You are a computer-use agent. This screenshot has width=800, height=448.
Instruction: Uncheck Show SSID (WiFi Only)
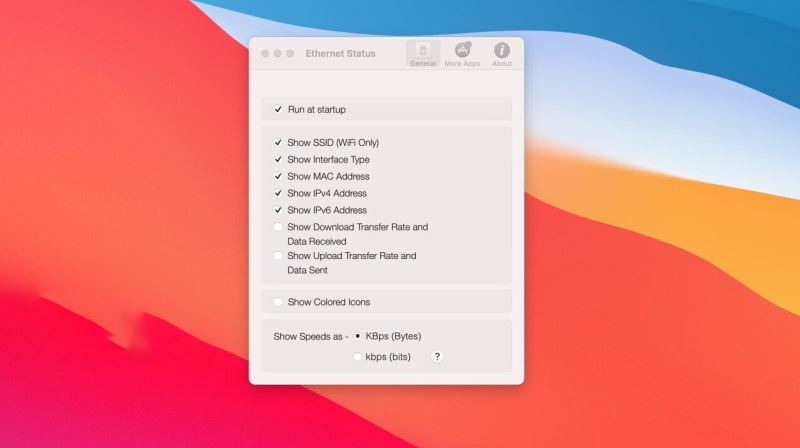tap(278, 142)
